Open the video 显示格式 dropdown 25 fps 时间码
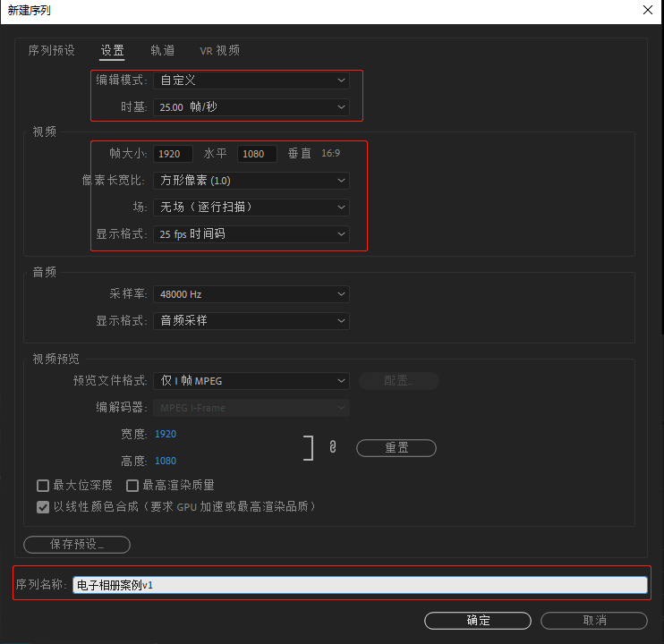The image size is (664, 644). (251, 234)
